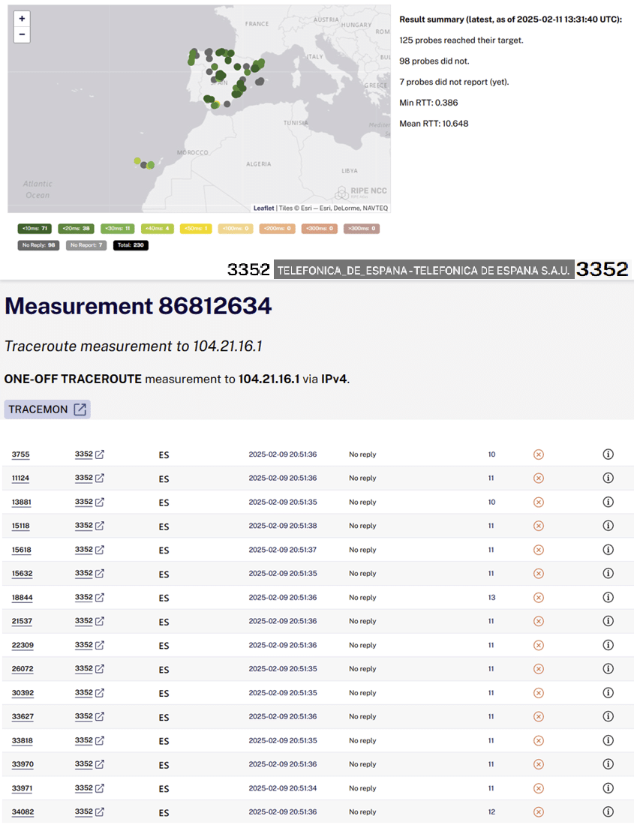
Task: Select the No Report: 7 legend badge
Action: point(86,245)
